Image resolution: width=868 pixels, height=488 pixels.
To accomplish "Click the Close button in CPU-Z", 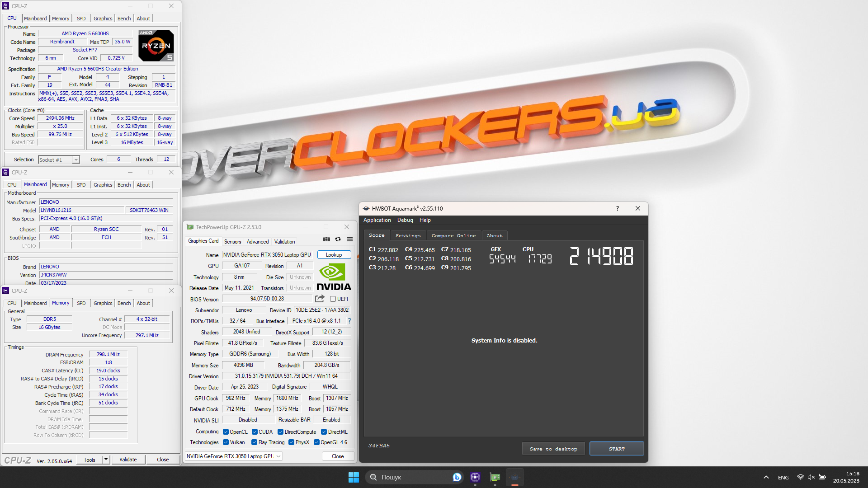I will click(x=163, y=460).
